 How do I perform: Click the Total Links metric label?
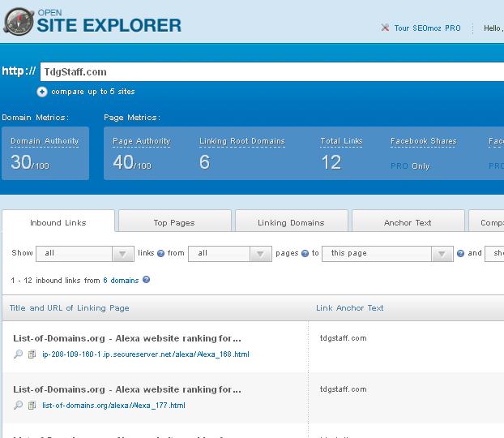[x=341, y=141]
